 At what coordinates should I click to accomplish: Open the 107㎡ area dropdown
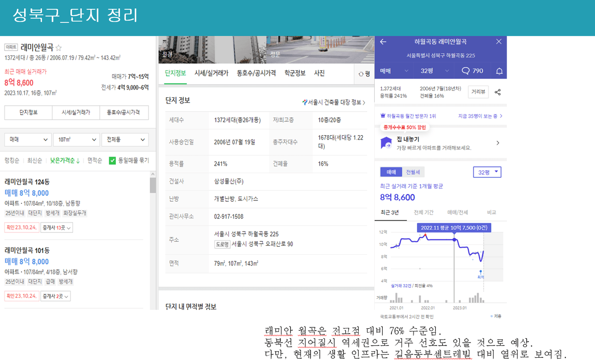pos(76,140)
